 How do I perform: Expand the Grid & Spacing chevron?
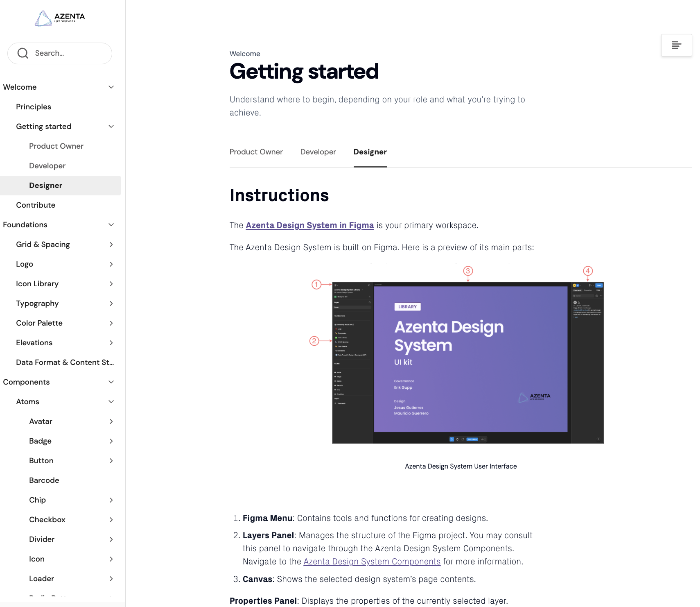pyautogui.click(x=111, y=245)
